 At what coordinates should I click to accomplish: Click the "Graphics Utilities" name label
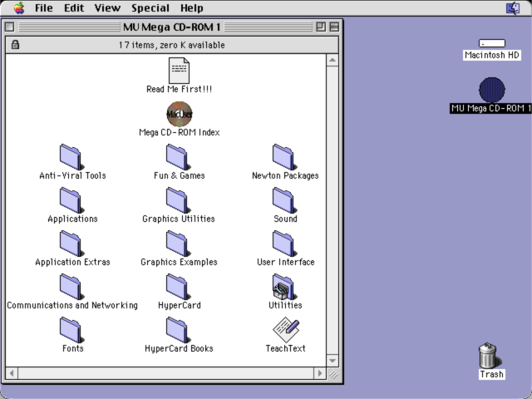(x=179, y=219)
